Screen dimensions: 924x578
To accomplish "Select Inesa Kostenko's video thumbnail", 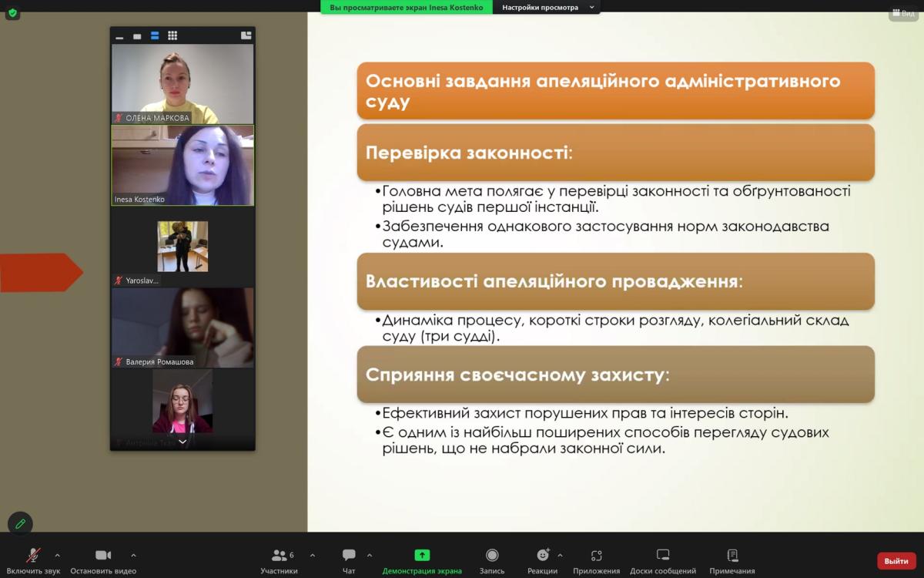I will tap(182, 165).
